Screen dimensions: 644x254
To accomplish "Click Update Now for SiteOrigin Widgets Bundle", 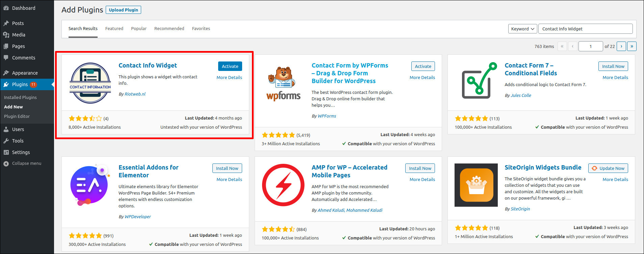I will point(608,168).
